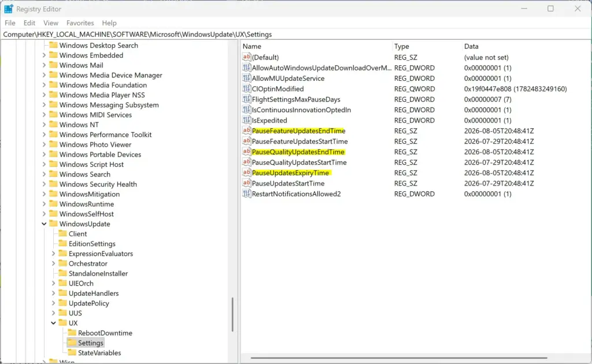Image resolution: width=592 pixels, height=364 pixels.
Task: Click the REG_QWORD type cell
Action: [415, 88]
